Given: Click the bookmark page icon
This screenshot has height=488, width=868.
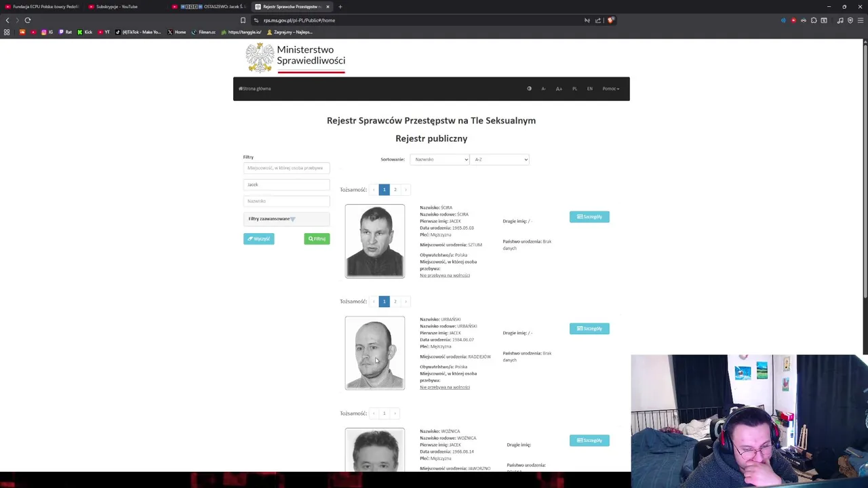Looking at the screenshot, I should click(243, 20).
